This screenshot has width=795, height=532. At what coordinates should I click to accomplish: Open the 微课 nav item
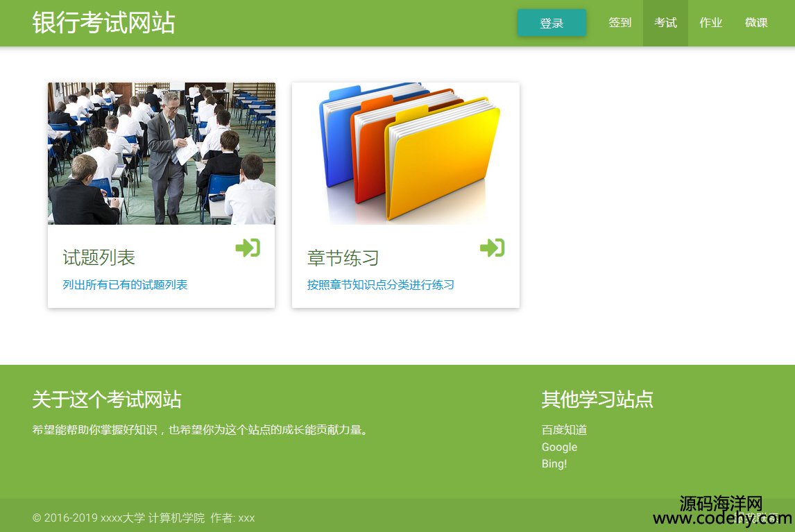point(756,23)
